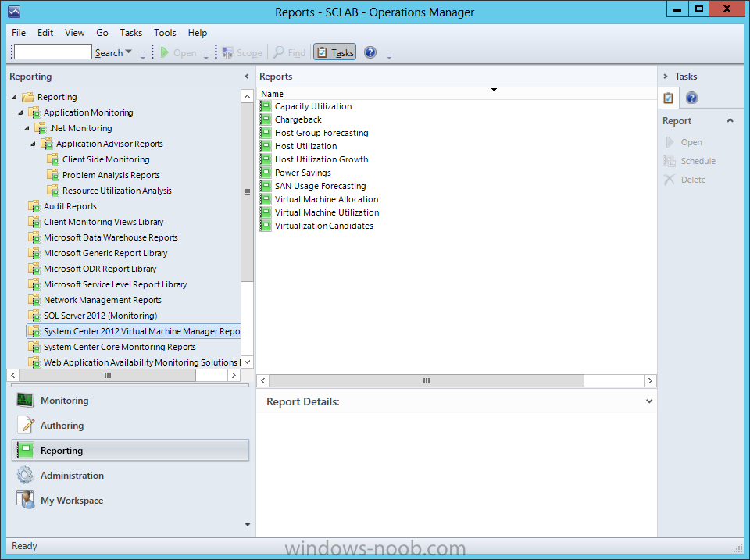The width and height of the screenshot is (750, 560).
Task: Collapse the Application Monitoring tree node
Action: pyautogui.click(x=20, y=113)
